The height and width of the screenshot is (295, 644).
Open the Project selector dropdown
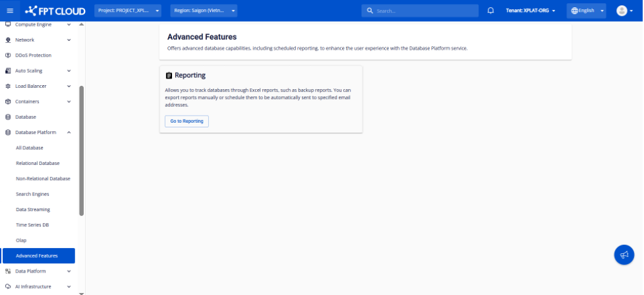click(129, 11)
